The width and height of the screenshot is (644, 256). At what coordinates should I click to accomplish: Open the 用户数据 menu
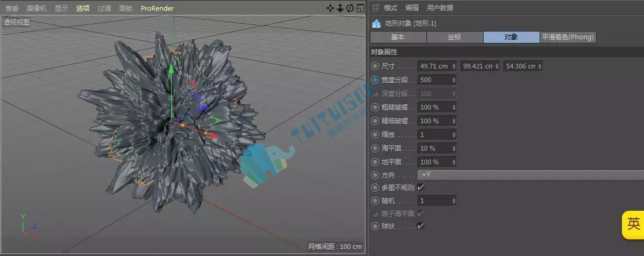pyautogui.click(x=440, y=8)
